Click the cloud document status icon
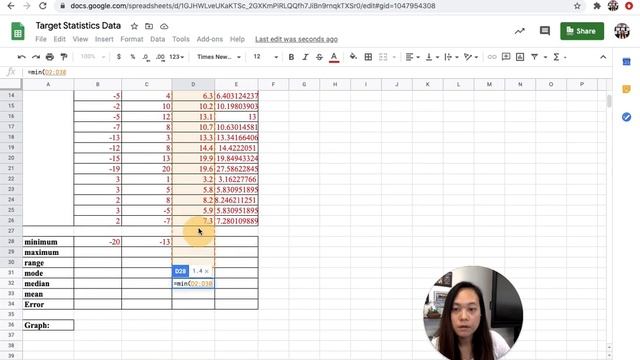The image size is (640, 360). point(164,26)
